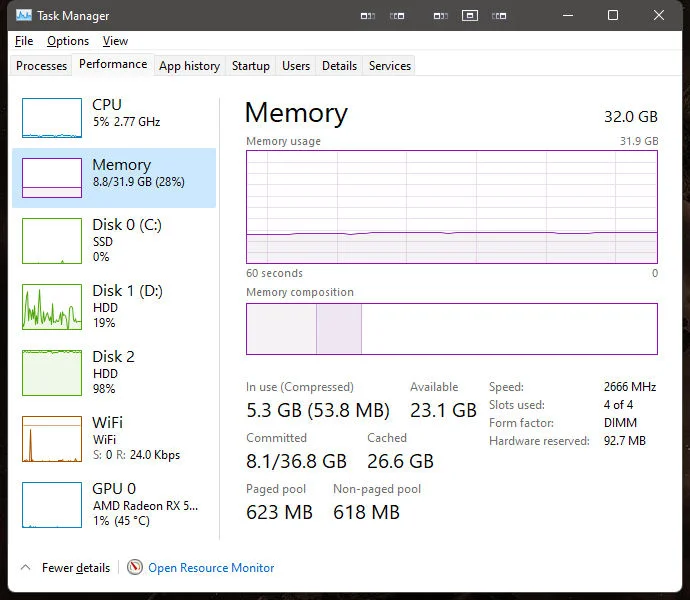Click the '60 seconds' graph axis label

pyautogui.click(x=275, y=273)
